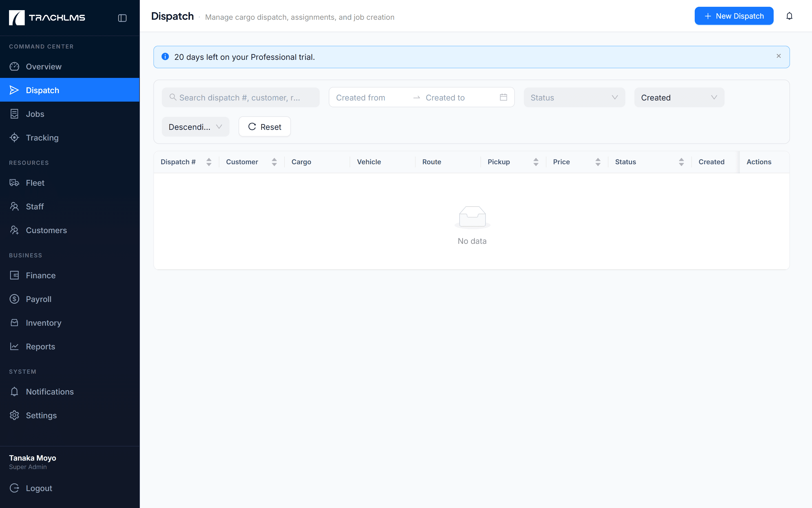Screen dimensions: 812x508
Task: Open Overview from the sidebar
Action: 70,67
